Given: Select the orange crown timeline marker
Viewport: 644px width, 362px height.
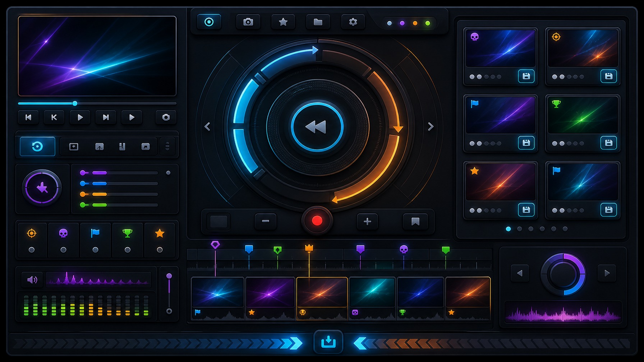Looking at the screenshot, I should [x=309, y=248].
